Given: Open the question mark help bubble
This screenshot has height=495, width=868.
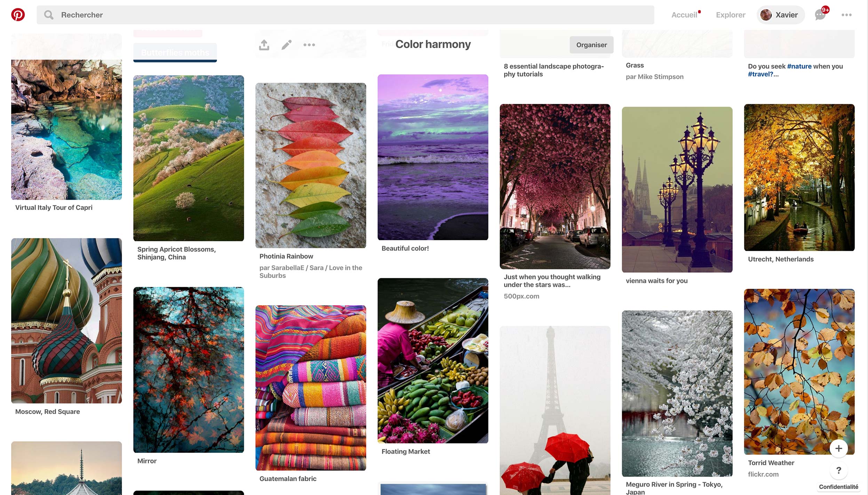Looking at the screenshot, I should pyautogui.click(x=839, y=470).
